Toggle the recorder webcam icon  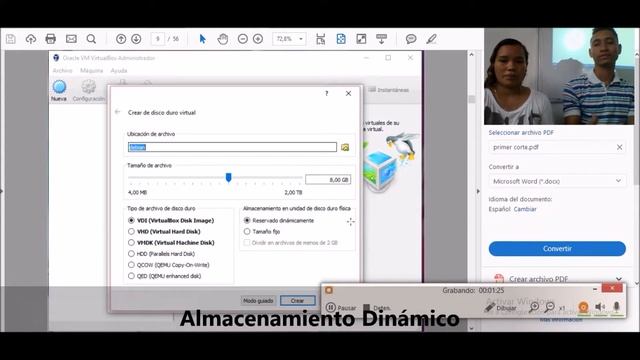coord(584,307)
